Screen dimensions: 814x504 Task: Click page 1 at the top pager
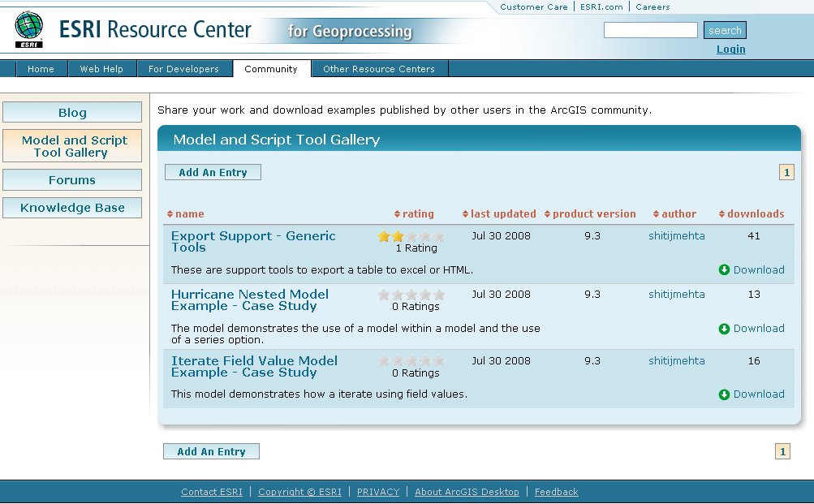786,172
